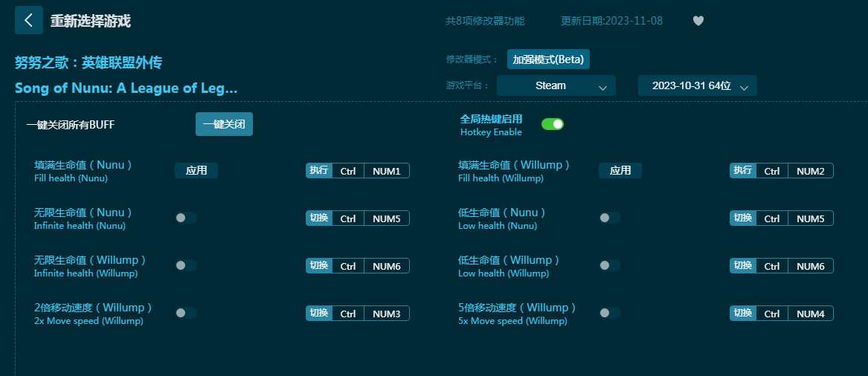The width and height of the screenshot is (868, 376).
Task: Enable Infinite health (Nunu) toggle
Action: 185,218
